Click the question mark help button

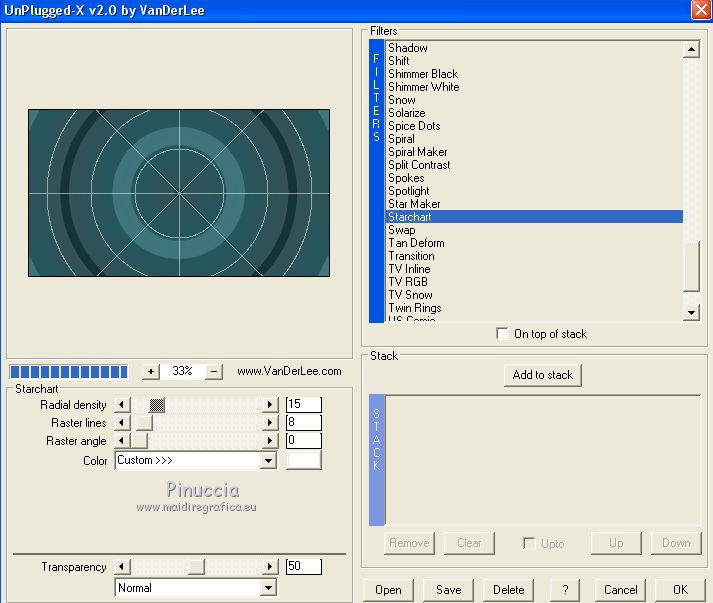(565, 590)
